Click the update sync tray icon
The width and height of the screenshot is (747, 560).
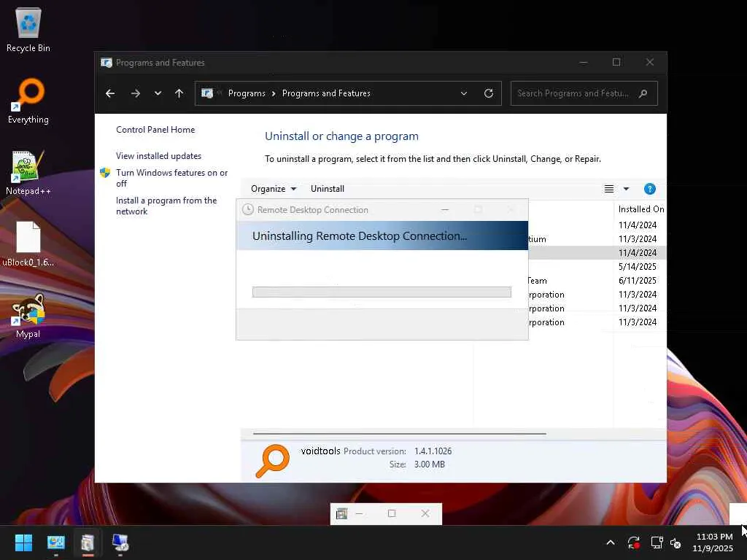click(x=634, y=542)
